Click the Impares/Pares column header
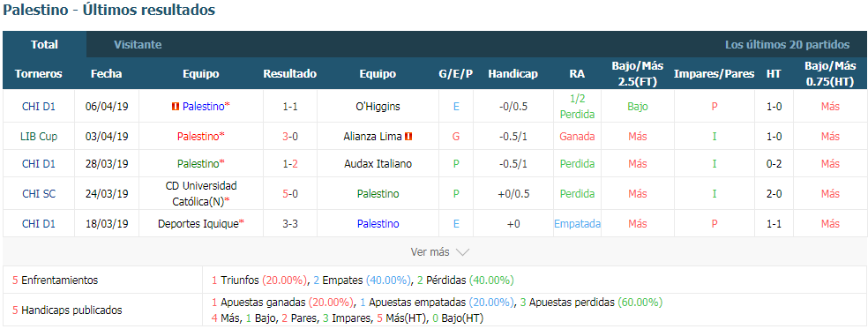Screen dimensions: 868x329 point(715,74)
